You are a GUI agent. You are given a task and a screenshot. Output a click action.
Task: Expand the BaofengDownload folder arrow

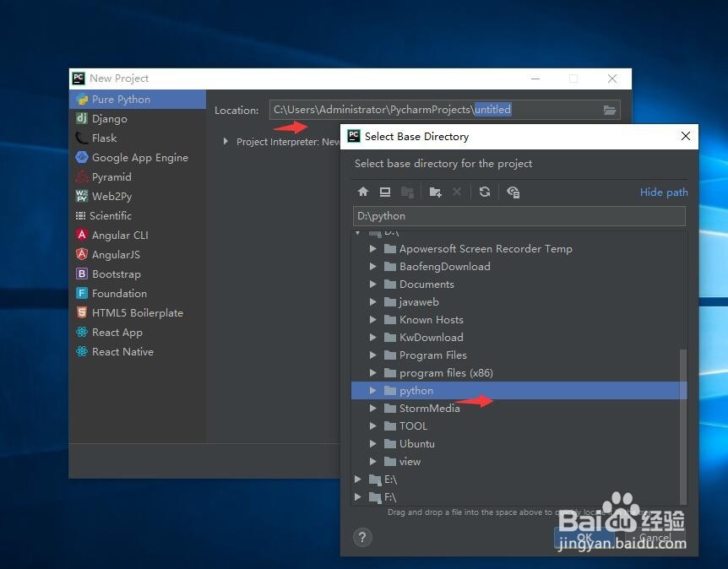pyautogui.click(x=372, y=267)
